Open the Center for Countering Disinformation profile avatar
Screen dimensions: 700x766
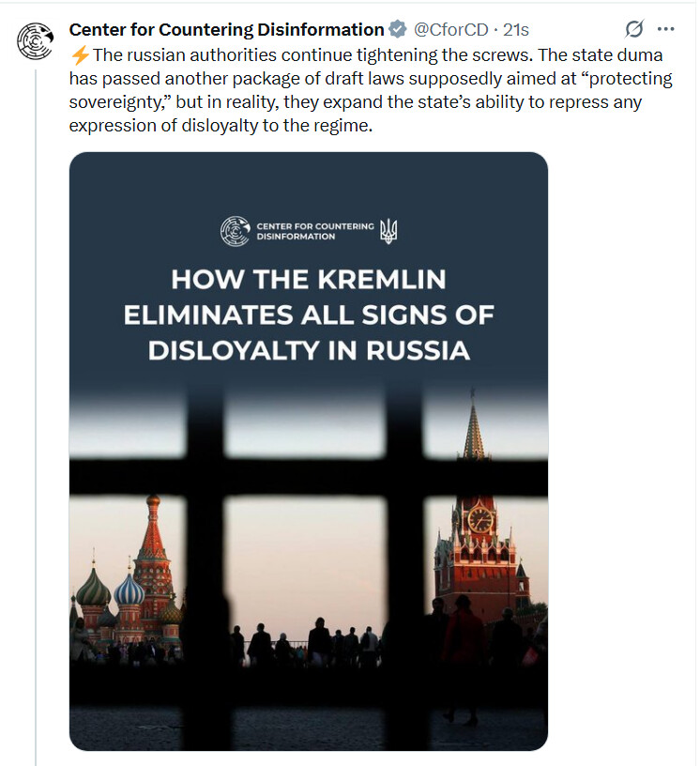[x=35, y=40]
